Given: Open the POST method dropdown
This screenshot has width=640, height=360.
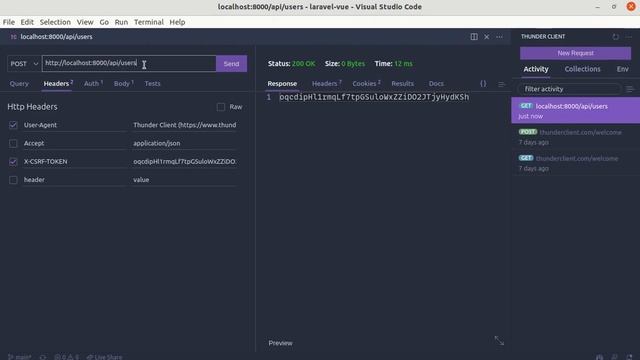Looking at the screenshot, I should [24, 64].
